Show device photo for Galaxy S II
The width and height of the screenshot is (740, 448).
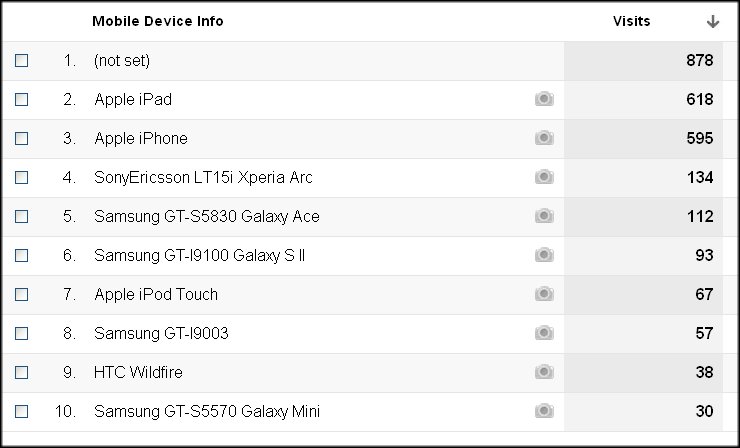(544, 255)
